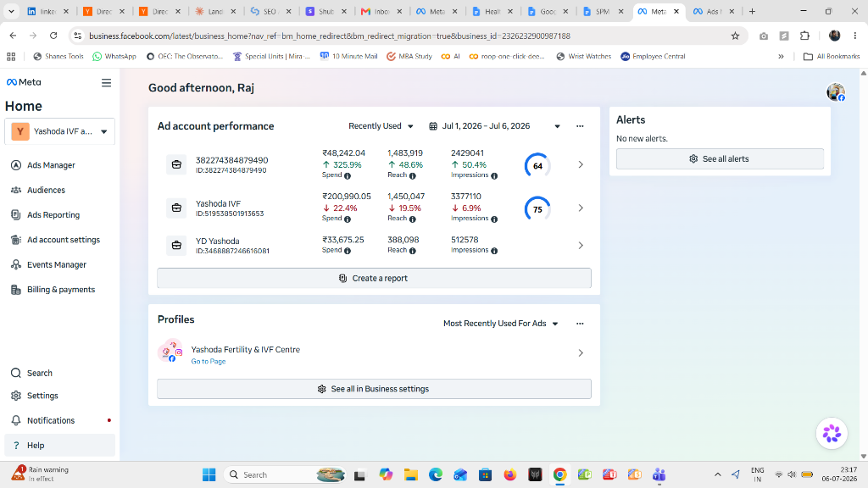This screenshot has width=868, height=488.
Task: Open site information icon in address bar
Action: point(77,36)
